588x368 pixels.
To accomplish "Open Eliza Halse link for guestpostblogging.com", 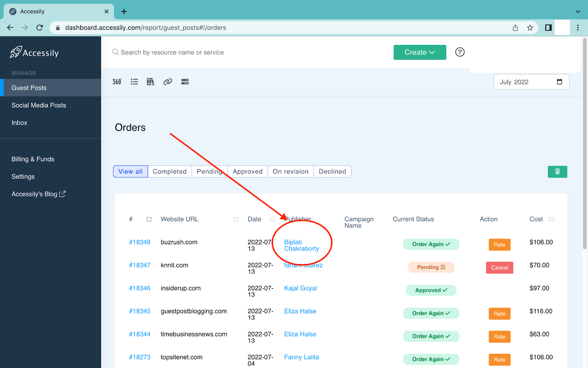I will tap(300, 311).
